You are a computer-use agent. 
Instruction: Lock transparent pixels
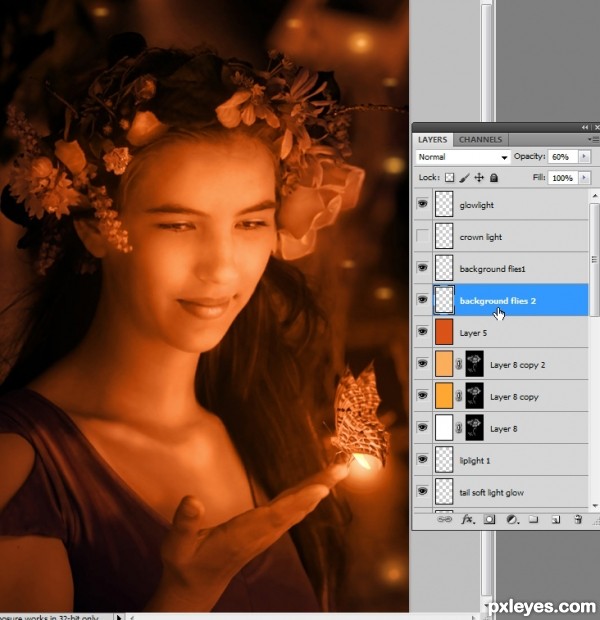click(449, 178)
